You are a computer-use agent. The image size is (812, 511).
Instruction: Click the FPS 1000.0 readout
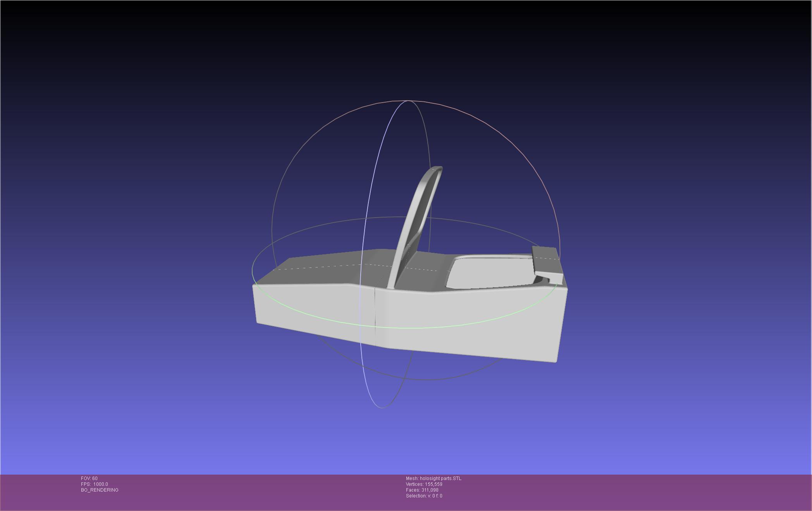95,484
